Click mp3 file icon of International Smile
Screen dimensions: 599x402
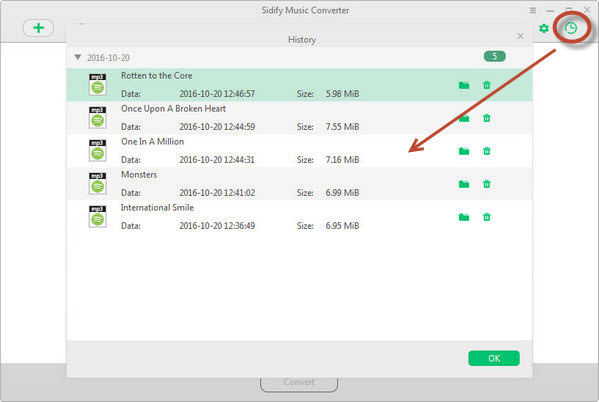point(98,216)
